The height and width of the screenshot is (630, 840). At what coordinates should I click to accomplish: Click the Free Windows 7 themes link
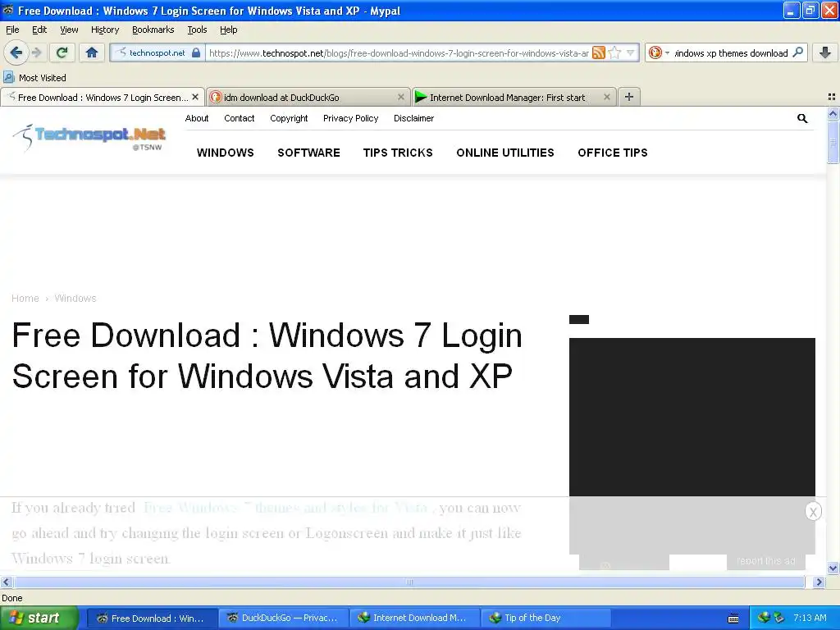tap(285, 507)
